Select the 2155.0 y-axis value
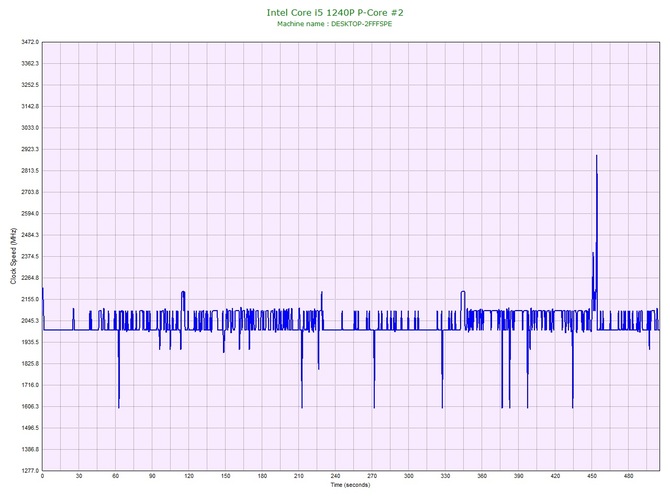 point(30,299)
